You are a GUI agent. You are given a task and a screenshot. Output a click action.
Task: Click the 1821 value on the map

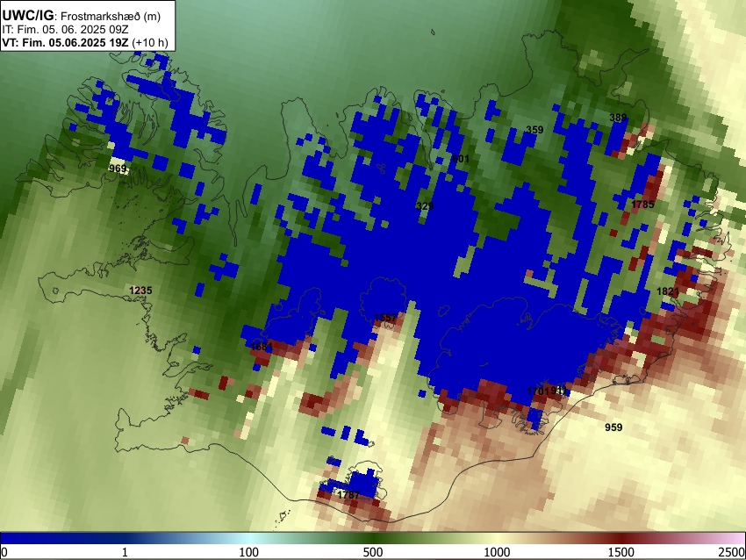pos(668,291)
